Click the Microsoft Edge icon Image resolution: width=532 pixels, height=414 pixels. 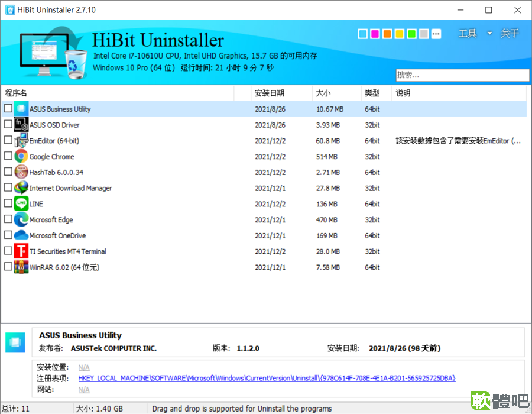tap(21, 219)
